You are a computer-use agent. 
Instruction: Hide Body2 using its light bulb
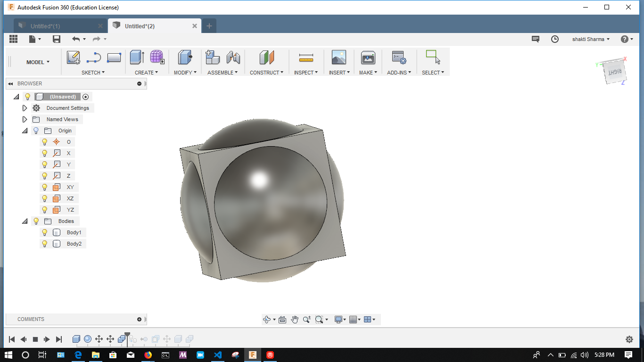pos(45,244)
